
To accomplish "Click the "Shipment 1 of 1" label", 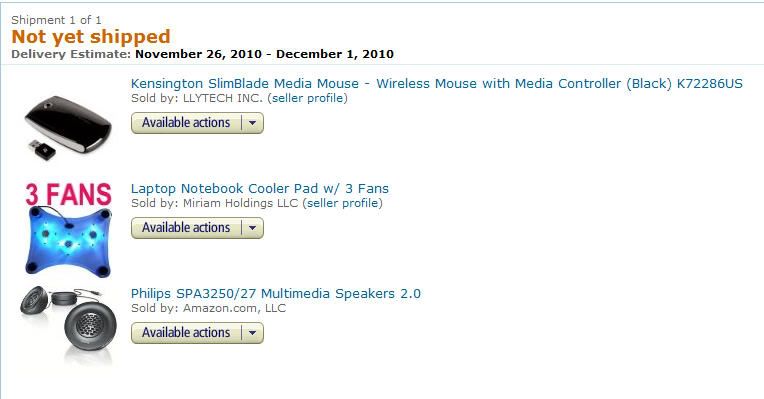I will pyautogui.click(x=56, y=20).
